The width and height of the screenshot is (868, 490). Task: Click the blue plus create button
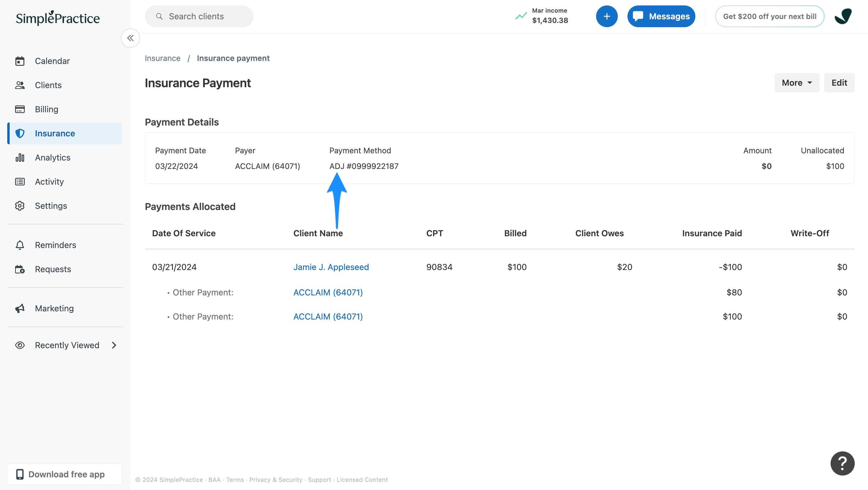coord(607,16)
